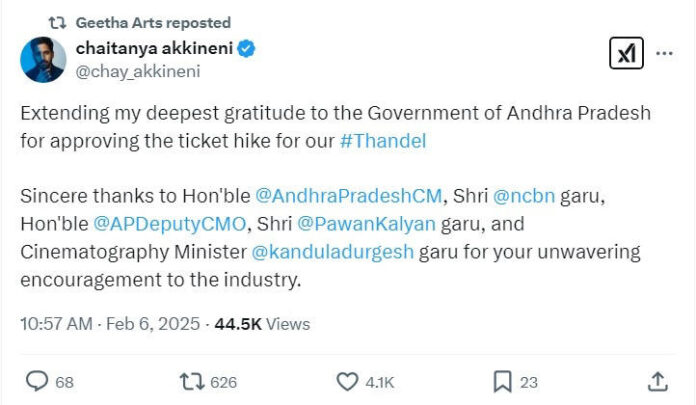
Task: Bookmark this tweet
Action: point(503,381)
